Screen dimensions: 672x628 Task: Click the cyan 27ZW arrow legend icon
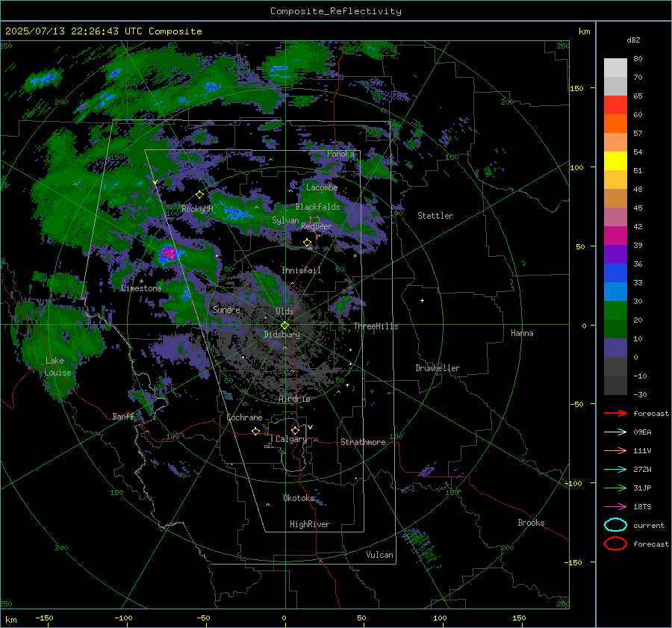tap(615, 470)
